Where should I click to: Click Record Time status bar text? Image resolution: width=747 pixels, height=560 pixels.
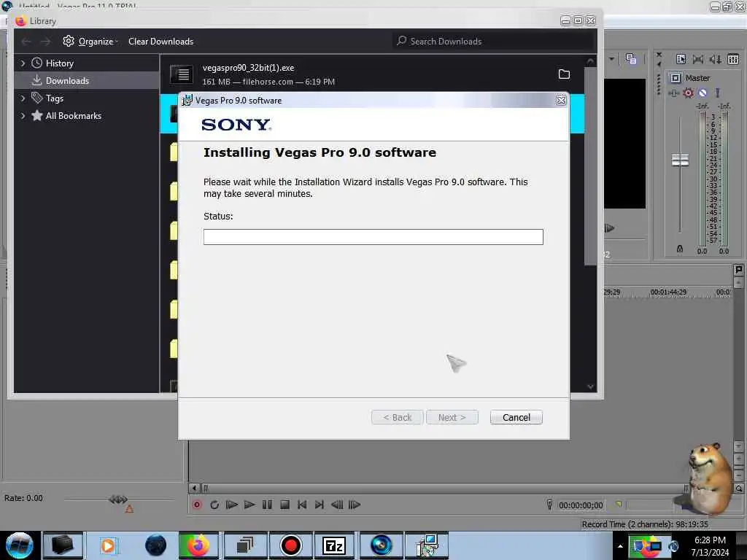pos(645,524)
